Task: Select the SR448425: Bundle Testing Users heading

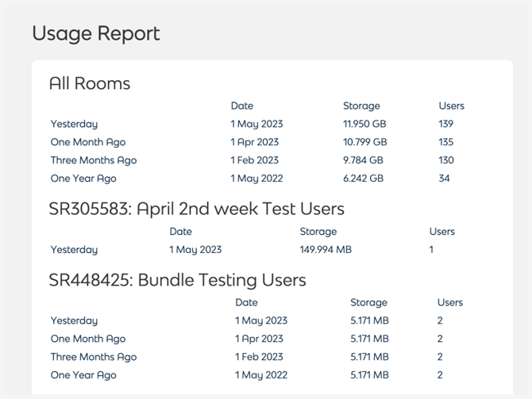Action: 177,280
